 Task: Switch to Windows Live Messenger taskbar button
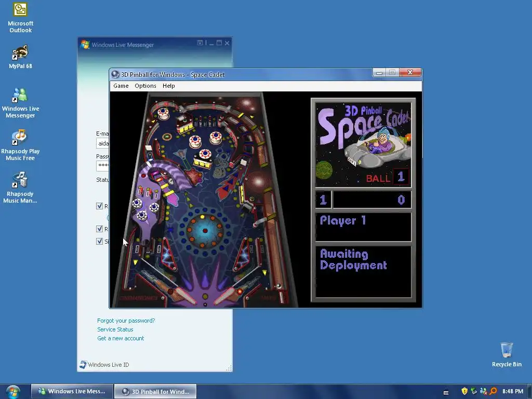(72, 391)
